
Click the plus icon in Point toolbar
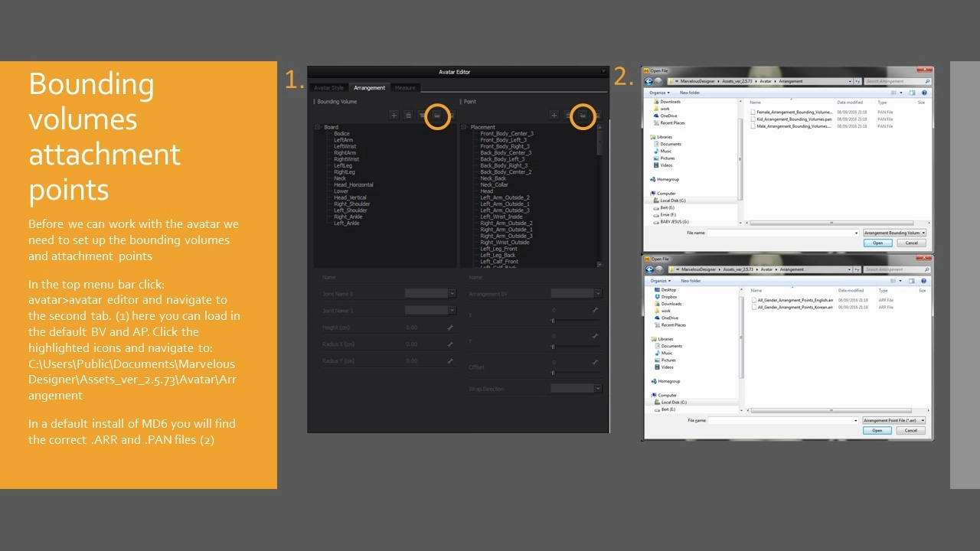click(554, 116)
